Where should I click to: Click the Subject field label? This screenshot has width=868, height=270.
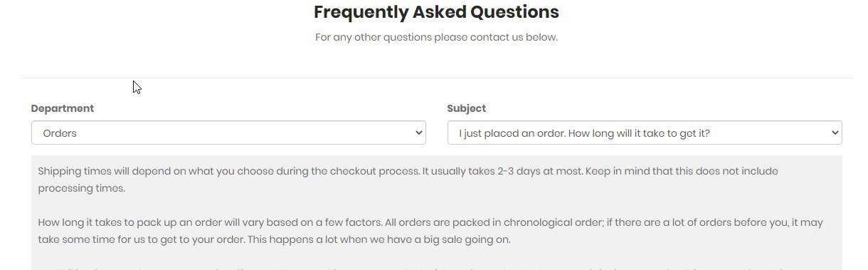pyautogui.click(x=467, y=108)
